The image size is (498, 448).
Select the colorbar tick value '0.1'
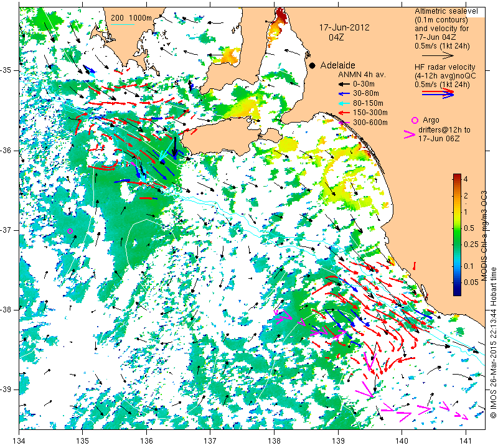[x=469, y=266]
